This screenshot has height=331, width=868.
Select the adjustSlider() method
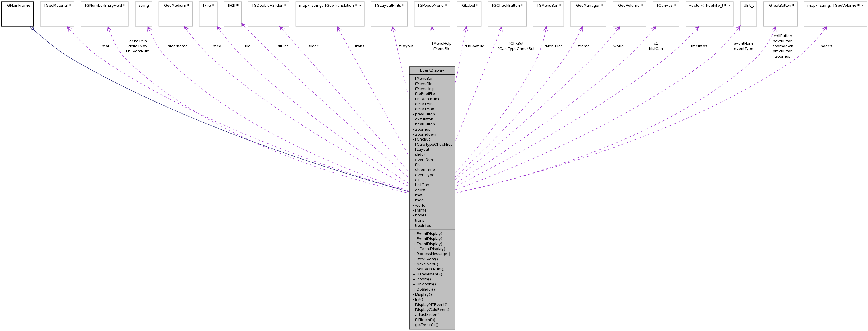[x=426, y=314]
